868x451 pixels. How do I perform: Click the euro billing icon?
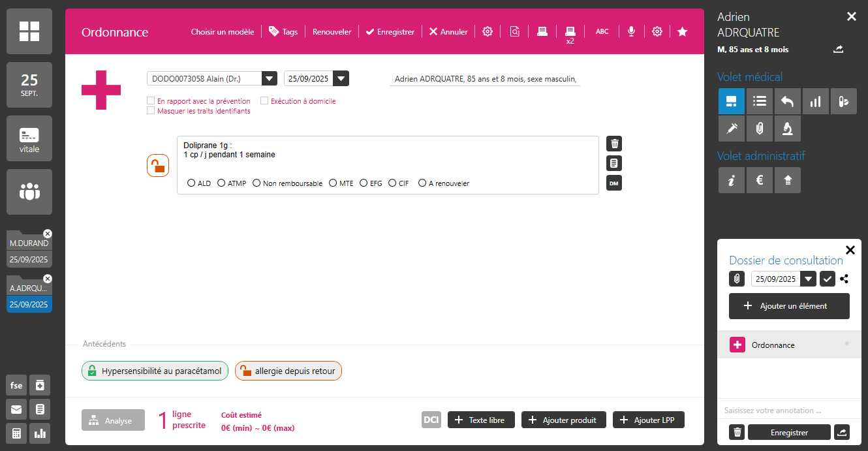[760, 180]
